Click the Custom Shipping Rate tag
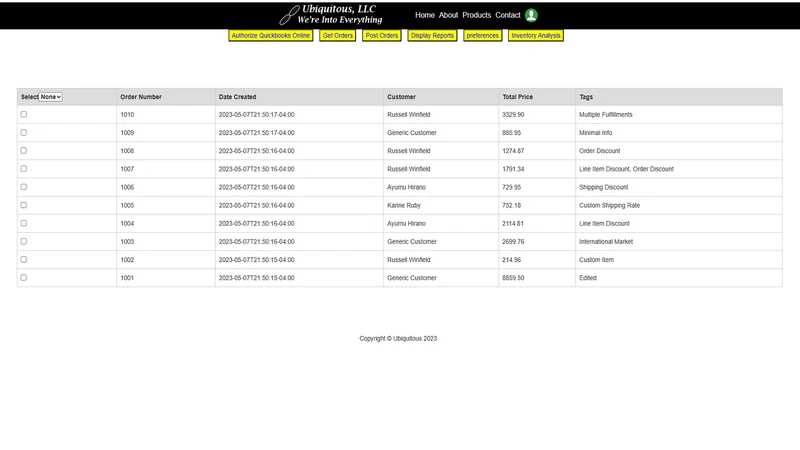This screenshot has height=450, width=800. [x=609, y=206]
